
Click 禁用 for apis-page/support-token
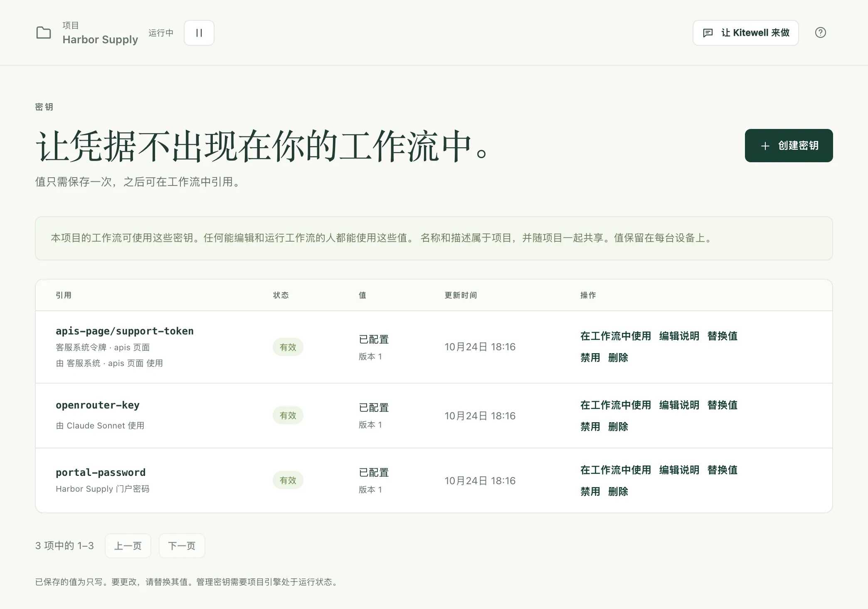pos(590,358)
